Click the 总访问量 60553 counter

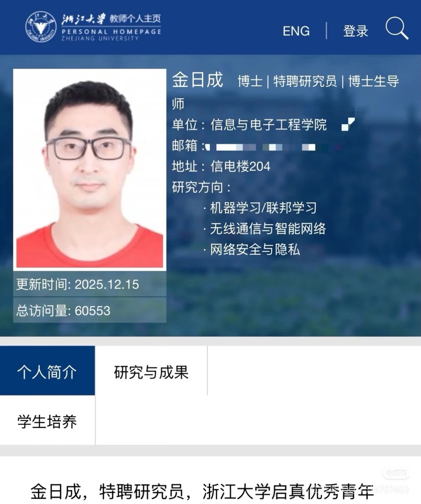click(x=63, y=310)
